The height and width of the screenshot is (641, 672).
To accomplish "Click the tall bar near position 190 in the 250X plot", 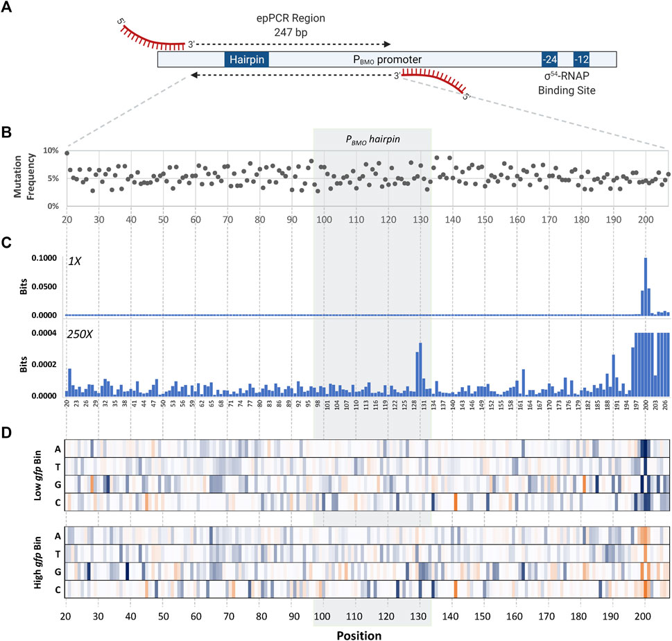I will tap(613, 375).
